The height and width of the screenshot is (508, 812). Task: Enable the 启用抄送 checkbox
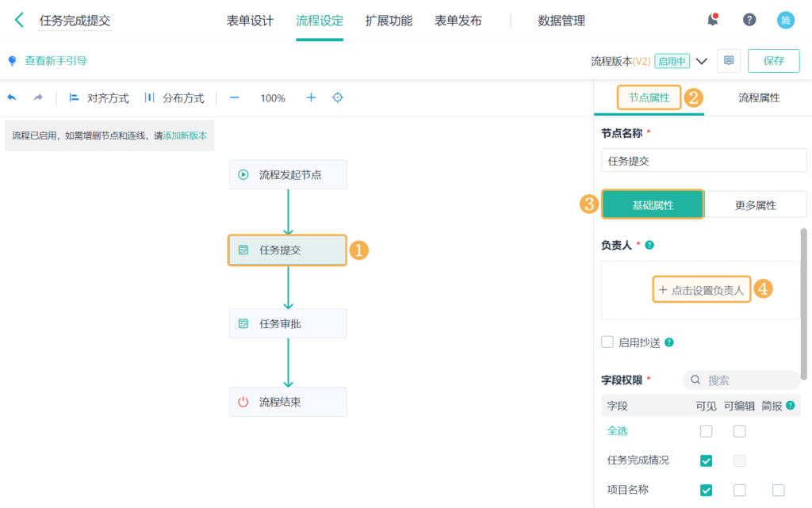tap(607, 342)
